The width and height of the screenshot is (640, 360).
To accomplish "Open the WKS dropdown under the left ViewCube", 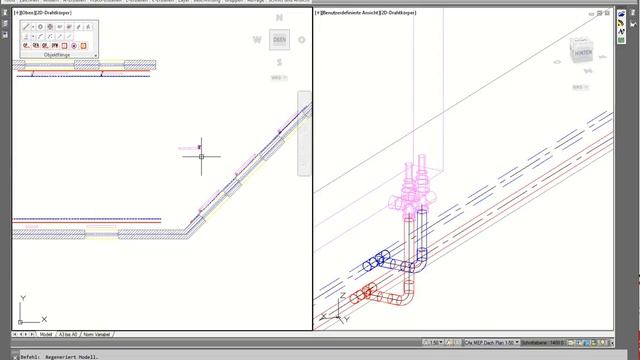I will coord(279,78).
